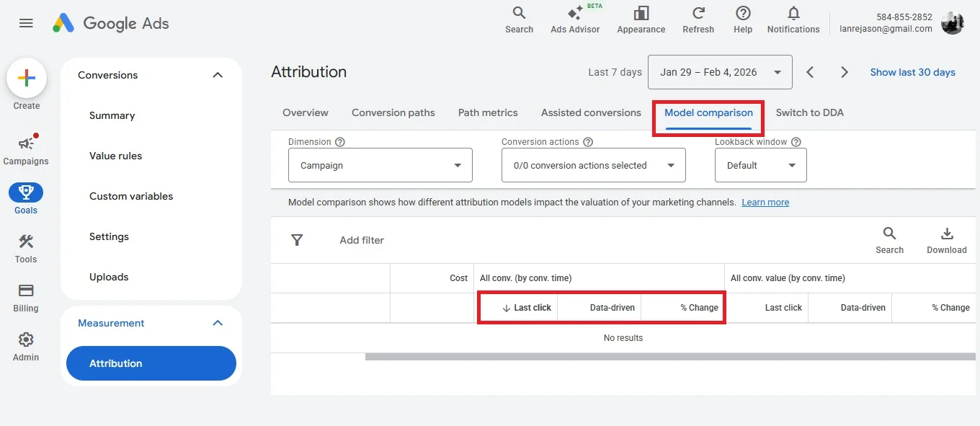
Task: Open the Assisted conversions tab
Action: (x=590, y=112)
